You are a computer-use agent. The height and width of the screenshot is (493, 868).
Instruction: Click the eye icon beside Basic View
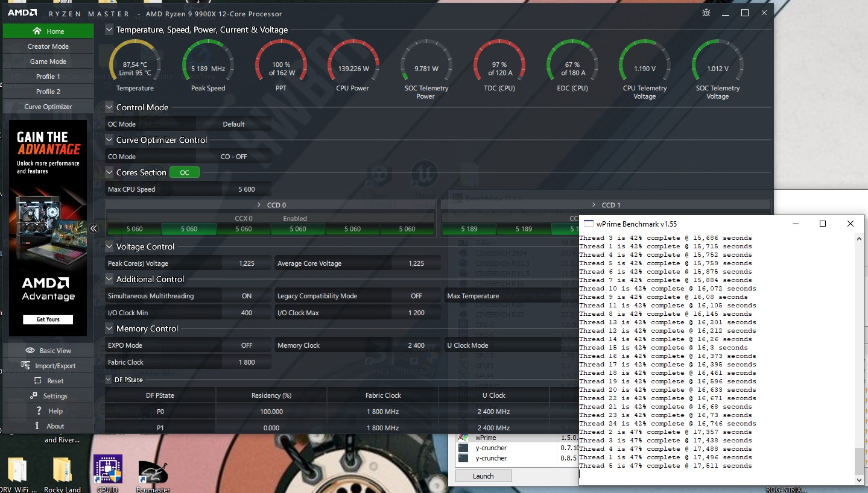click(30, 350)
